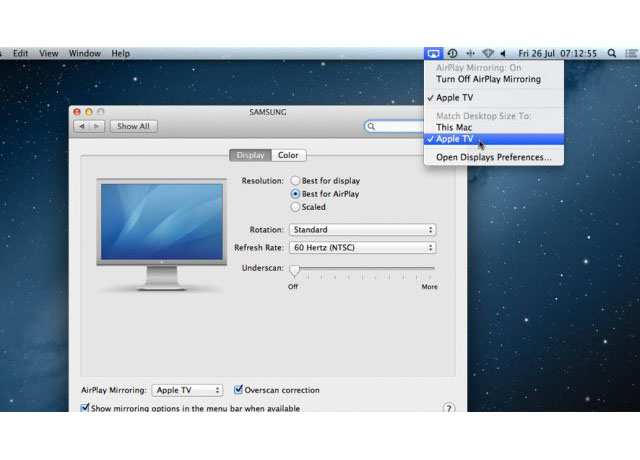Click the back arrow in the preferences toolbar
The height and width of the screenshot is (460, 640).
[83, 127]
